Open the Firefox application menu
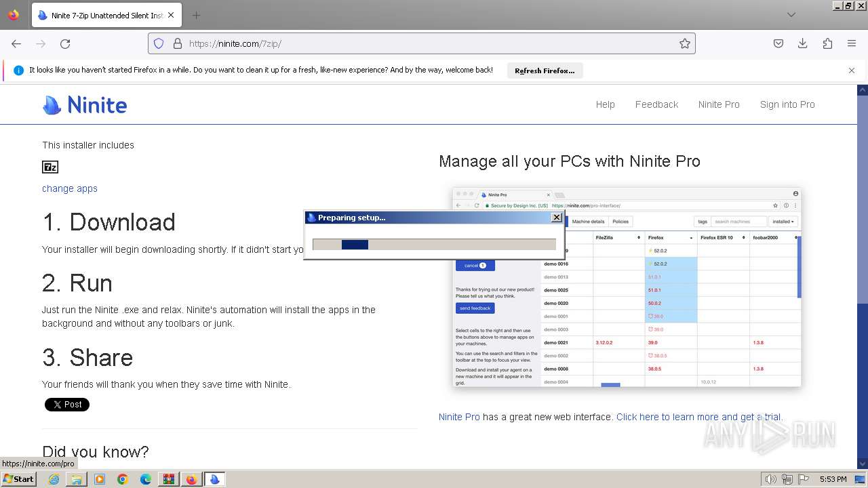Image resolution: width=868 pixels, height=488 pixels. 852,43
